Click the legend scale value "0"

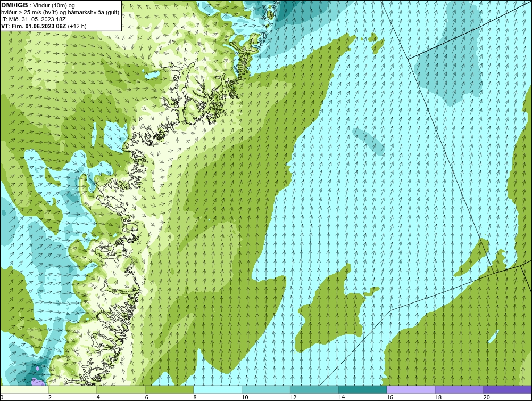(2, 397)
